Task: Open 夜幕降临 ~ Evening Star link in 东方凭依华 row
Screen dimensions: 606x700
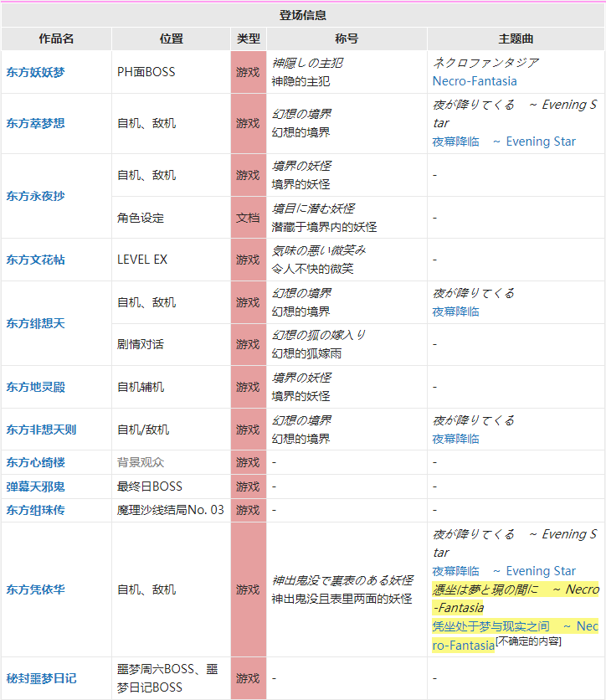Action: pos(504,571)
